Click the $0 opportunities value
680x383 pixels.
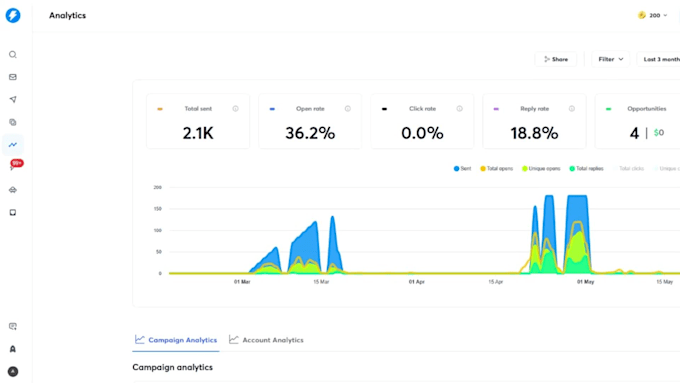click(x=659, y=133)
